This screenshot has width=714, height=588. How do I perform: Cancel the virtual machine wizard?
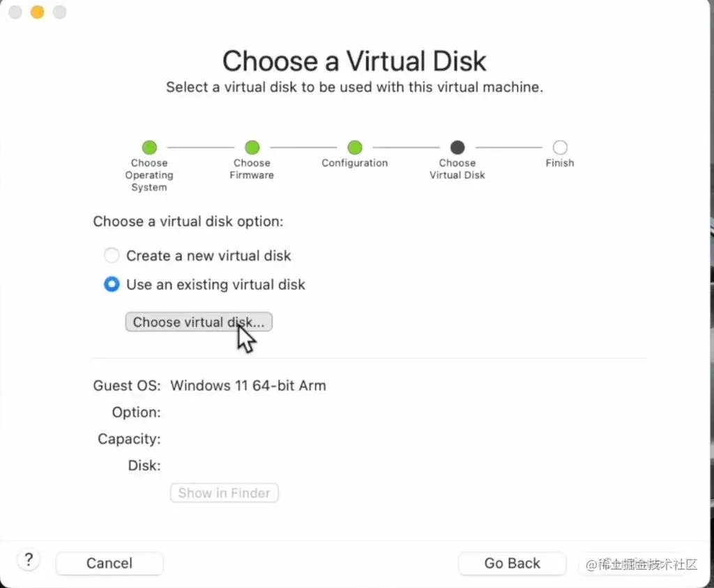(109, 563)
